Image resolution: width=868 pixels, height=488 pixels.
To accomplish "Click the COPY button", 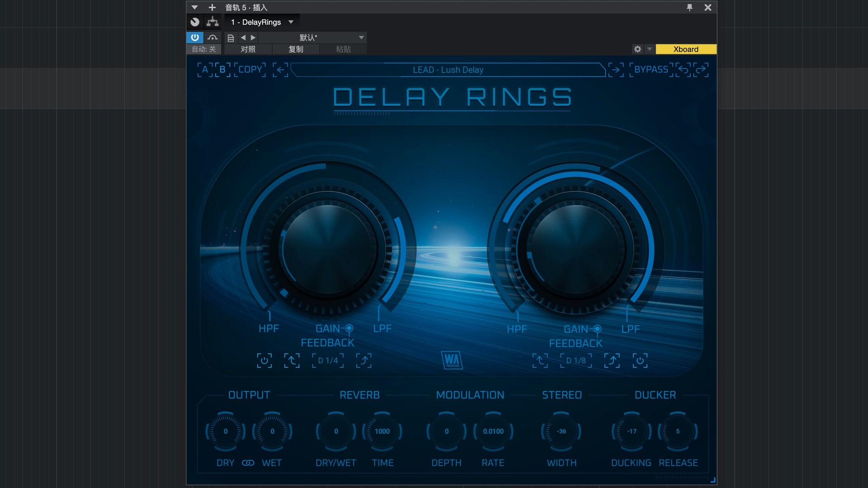I will pos(250,70).
